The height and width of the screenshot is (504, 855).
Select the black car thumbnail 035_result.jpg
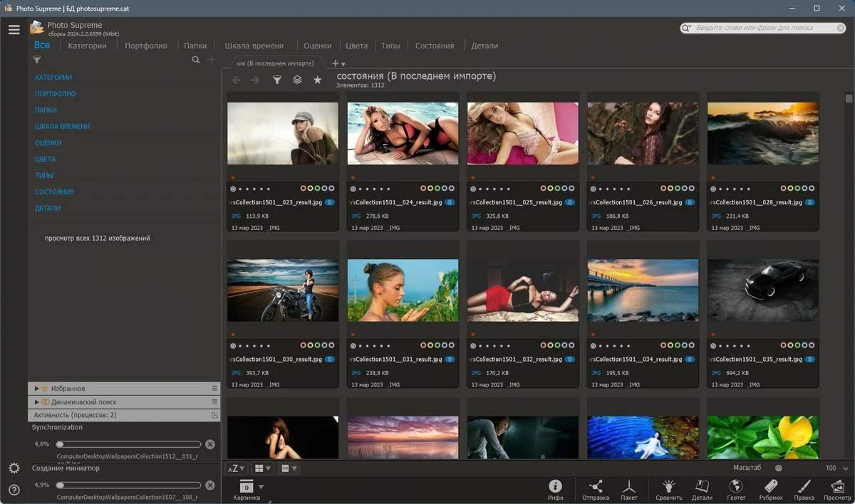pyautogui.click(x=763, y=290)
